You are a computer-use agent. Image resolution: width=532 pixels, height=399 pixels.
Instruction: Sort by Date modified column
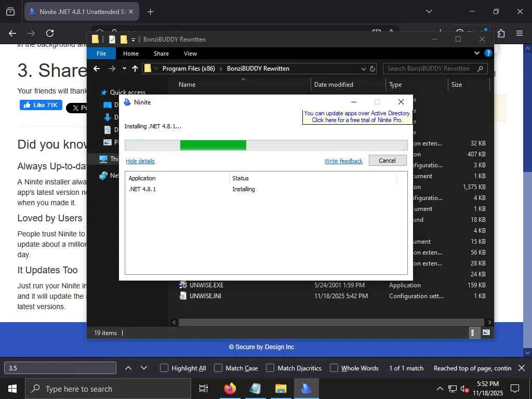point(348,85)
